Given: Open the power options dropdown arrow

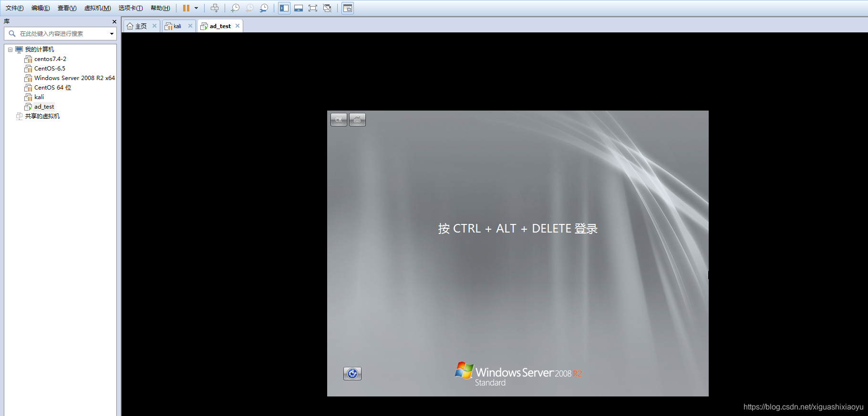Looking at the screenshot, I should tap(196, 8).
